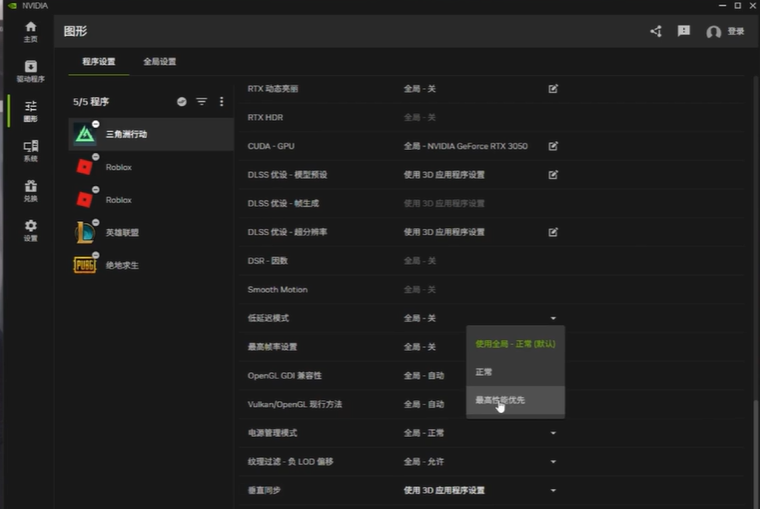Click the 登录 login link
Image resolution: width=760 pixels, height=509 pixels.
735,32
